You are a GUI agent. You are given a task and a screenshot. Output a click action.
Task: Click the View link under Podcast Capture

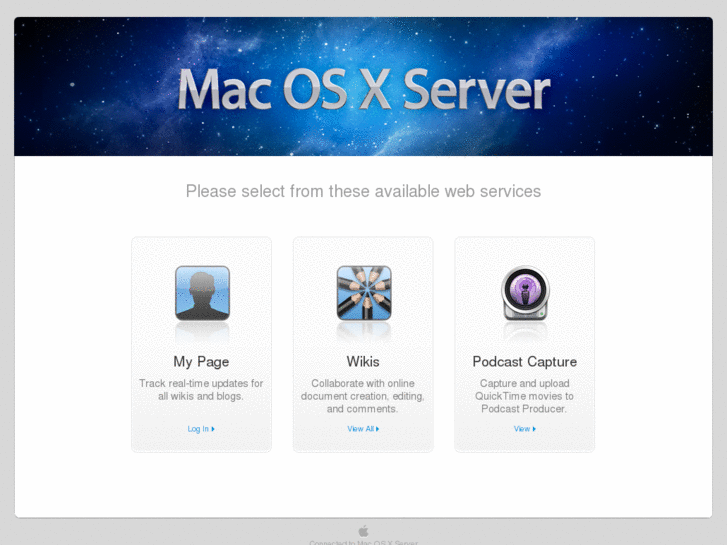(x=524, y=429)
